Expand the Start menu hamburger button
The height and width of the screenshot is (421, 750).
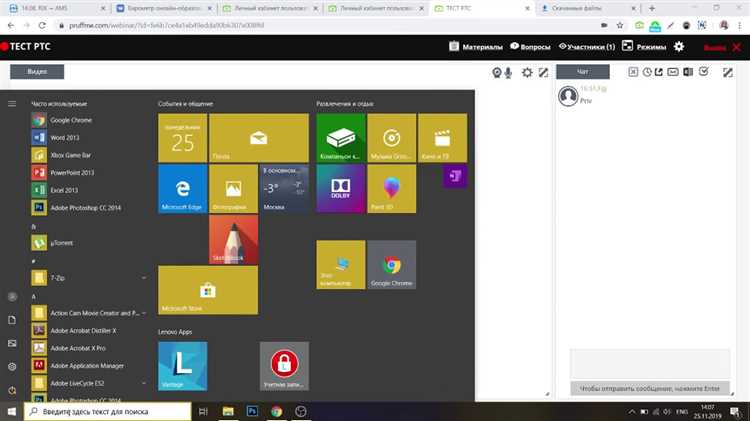pos(12,103)
